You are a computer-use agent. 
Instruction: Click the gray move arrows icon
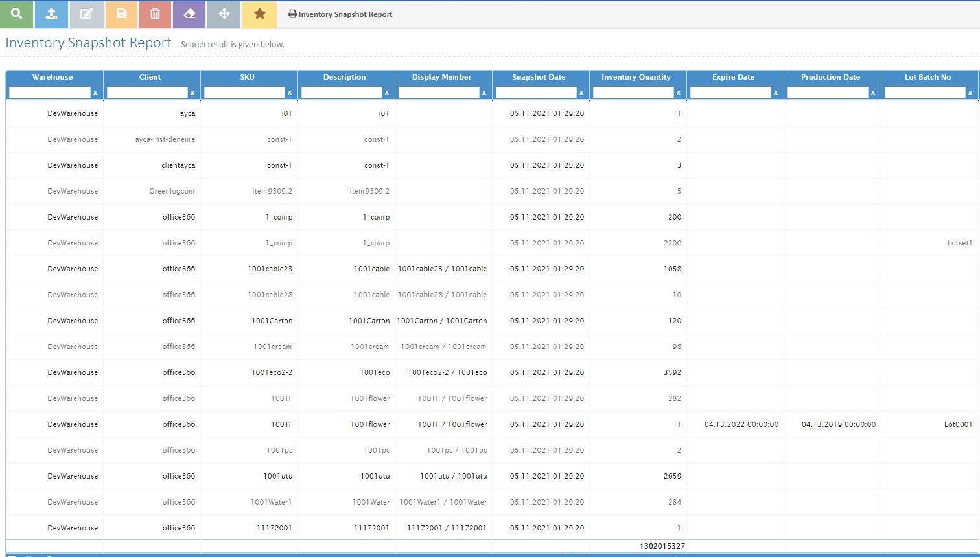point(224,14)
